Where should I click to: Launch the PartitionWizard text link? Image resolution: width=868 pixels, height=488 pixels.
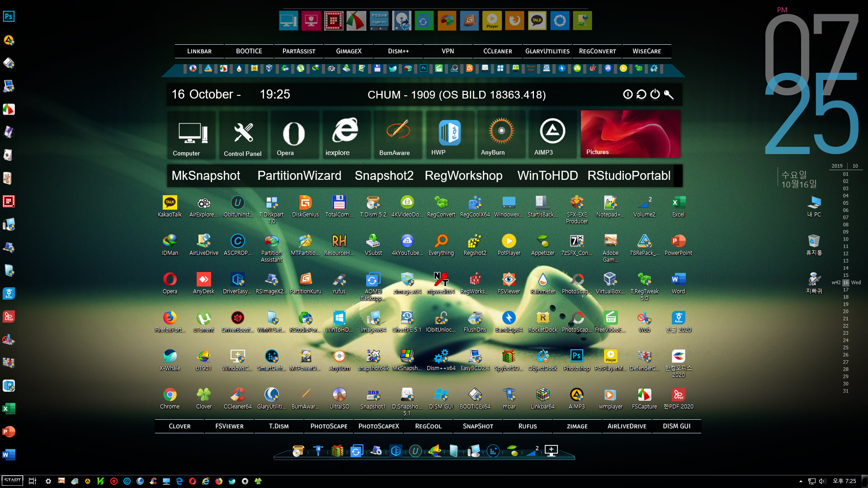coord(299,176)
